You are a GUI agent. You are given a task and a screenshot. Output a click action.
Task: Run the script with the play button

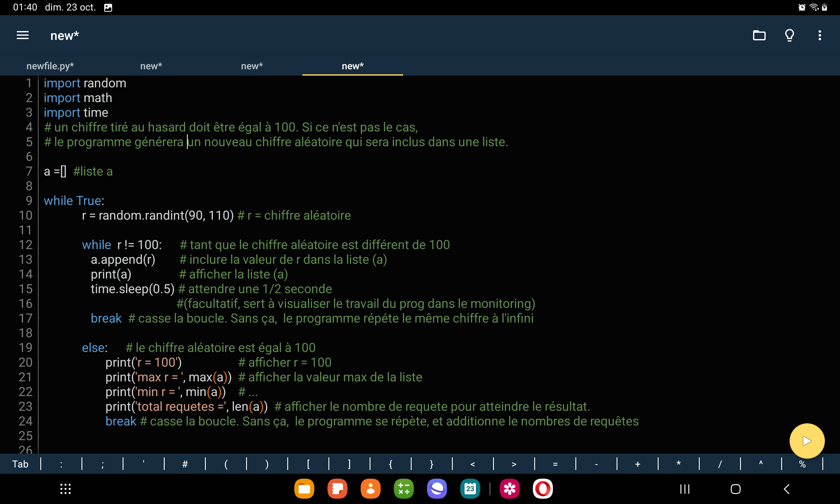tap(806, 441)
